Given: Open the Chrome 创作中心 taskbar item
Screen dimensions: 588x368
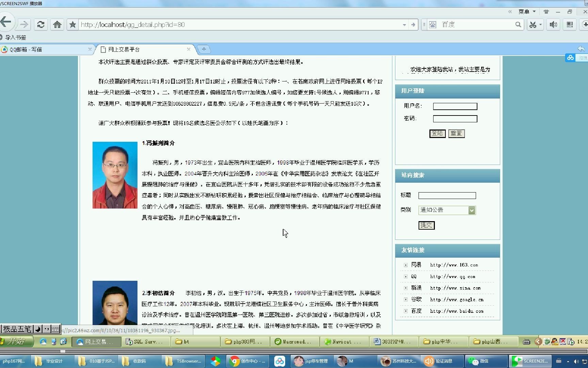Looking at the screenshot, I should [247, 361].
